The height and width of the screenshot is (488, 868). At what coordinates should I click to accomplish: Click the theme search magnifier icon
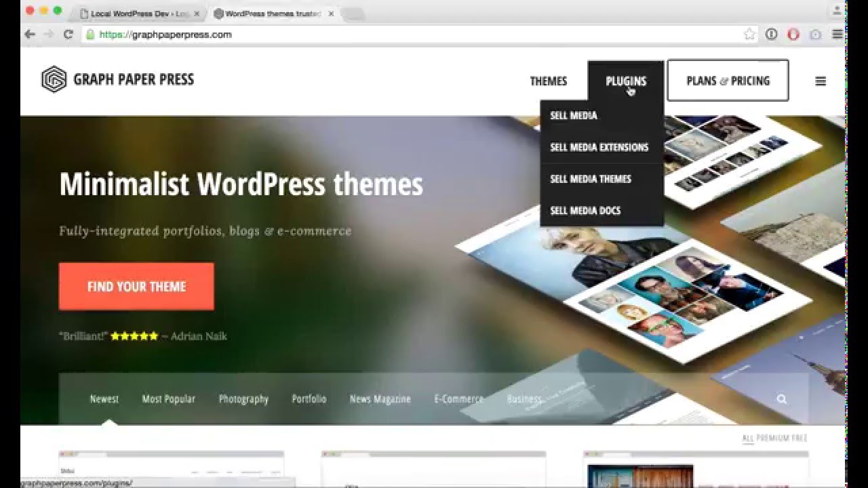pos(782,399)
